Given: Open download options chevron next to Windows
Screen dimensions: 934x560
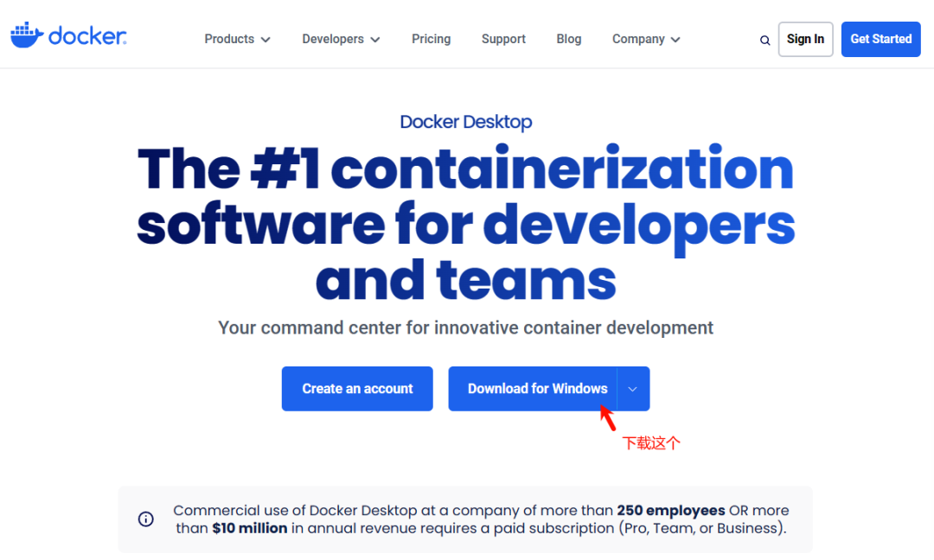Looking at the screenshot, I should 633,389.
